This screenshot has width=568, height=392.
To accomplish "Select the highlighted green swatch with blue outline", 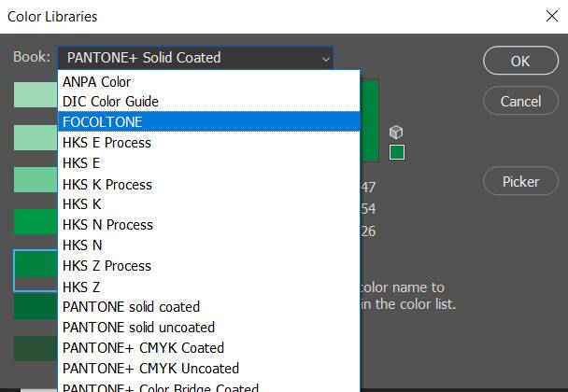I will [35, 270].
